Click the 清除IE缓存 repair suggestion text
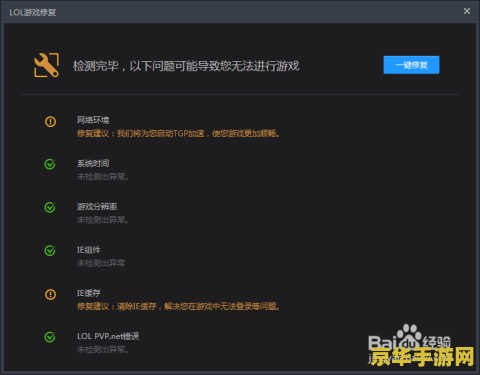Image resolution: width=480 pixels, height=375 pixels. 179,306
